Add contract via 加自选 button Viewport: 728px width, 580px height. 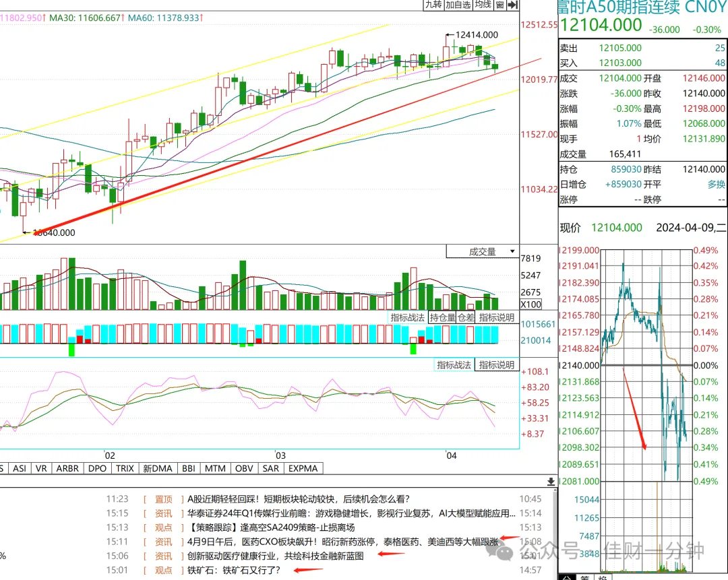point(458,5)
